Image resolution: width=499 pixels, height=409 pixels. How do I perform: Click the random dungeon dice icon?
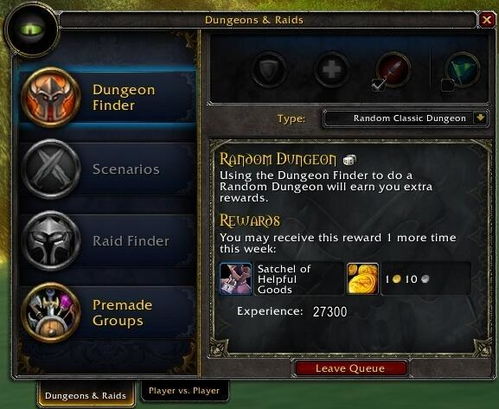[x=349, y=160]
